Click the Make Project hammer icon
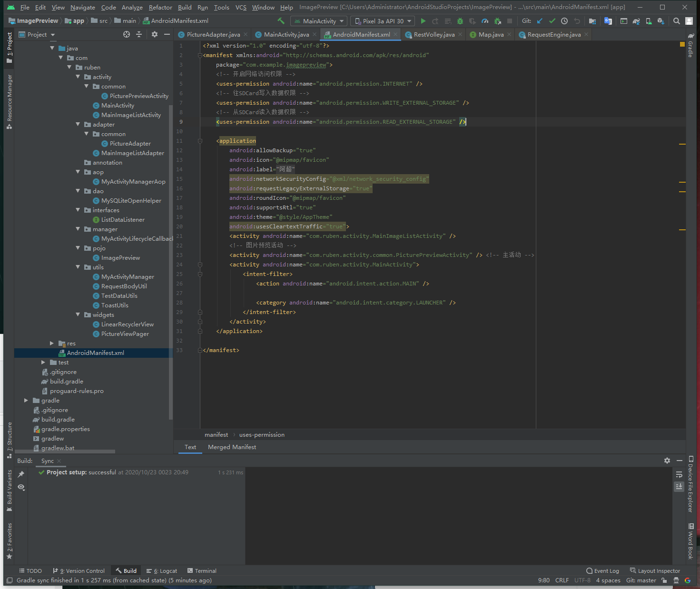Image resolution: width=700 pixels, height=589 pixels. pyautogui.click(x=281, y=21)
